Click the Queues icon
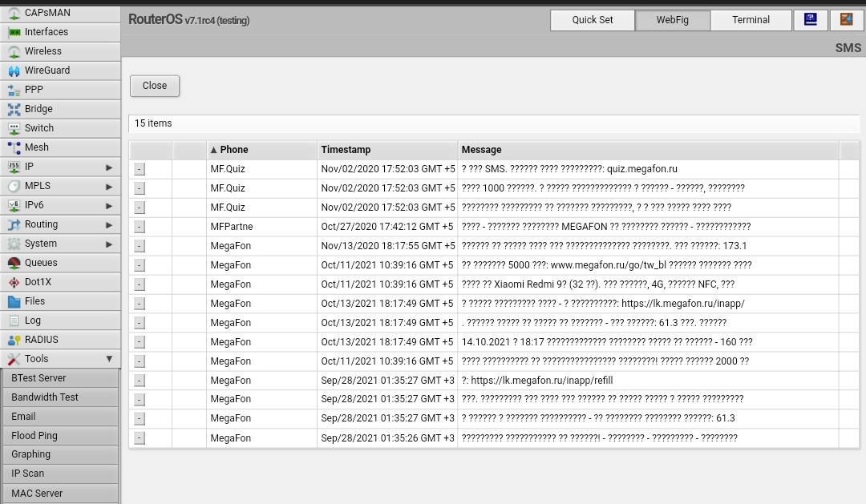This screenshot has width=866, height=504. tap(14, 263)
